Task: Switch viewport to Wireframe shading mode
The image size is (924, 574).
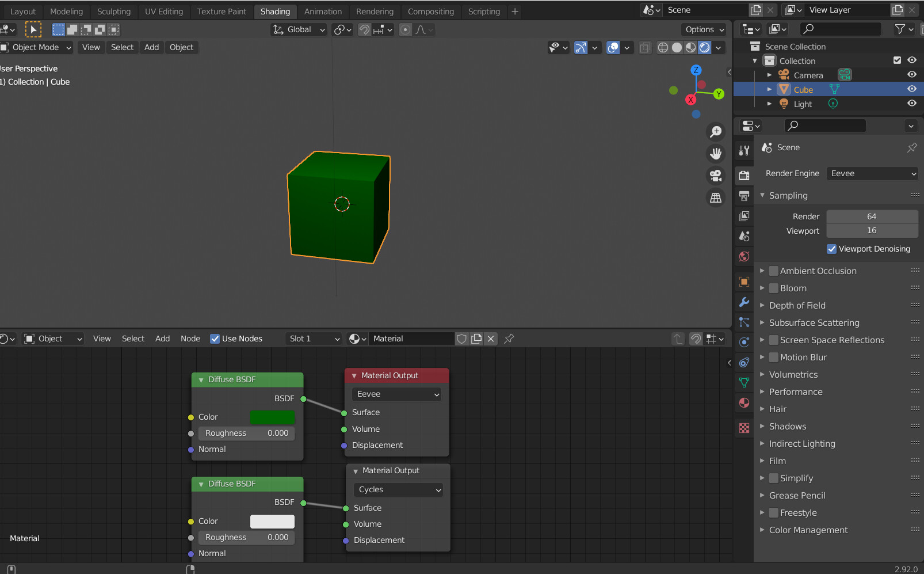Action: 663,47
